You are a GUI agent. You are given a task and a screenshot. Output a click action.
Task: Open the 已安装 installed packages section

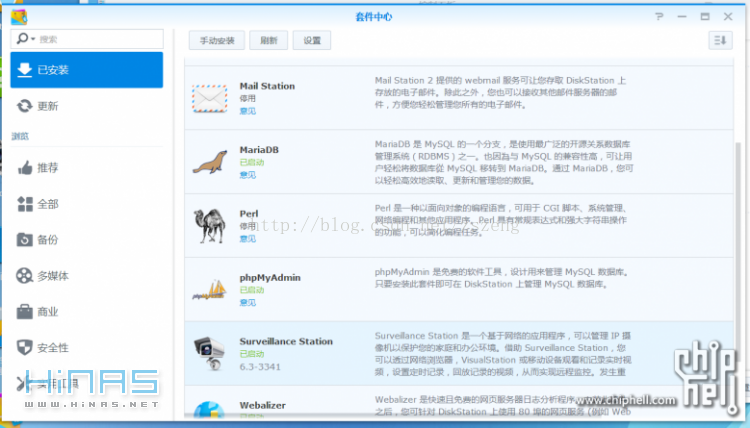[87, 70]
